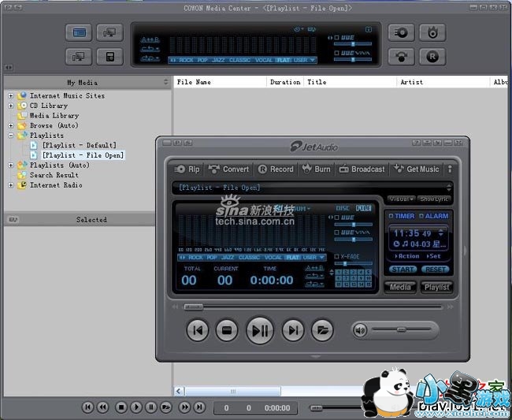Enable BBE checkbox in Media Center display

pyautogui.click(x=336, y=38)
